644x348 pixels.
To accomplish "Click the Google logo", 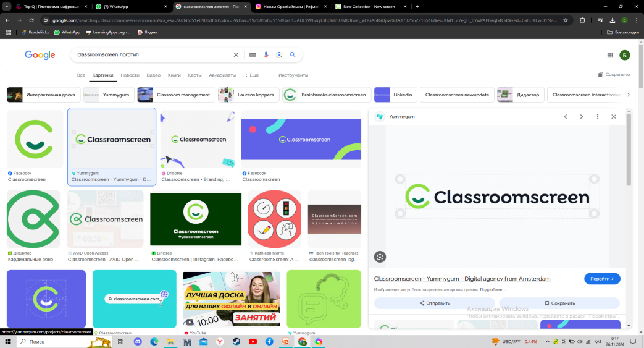I will pyautogui.click(x=40, y=55).
